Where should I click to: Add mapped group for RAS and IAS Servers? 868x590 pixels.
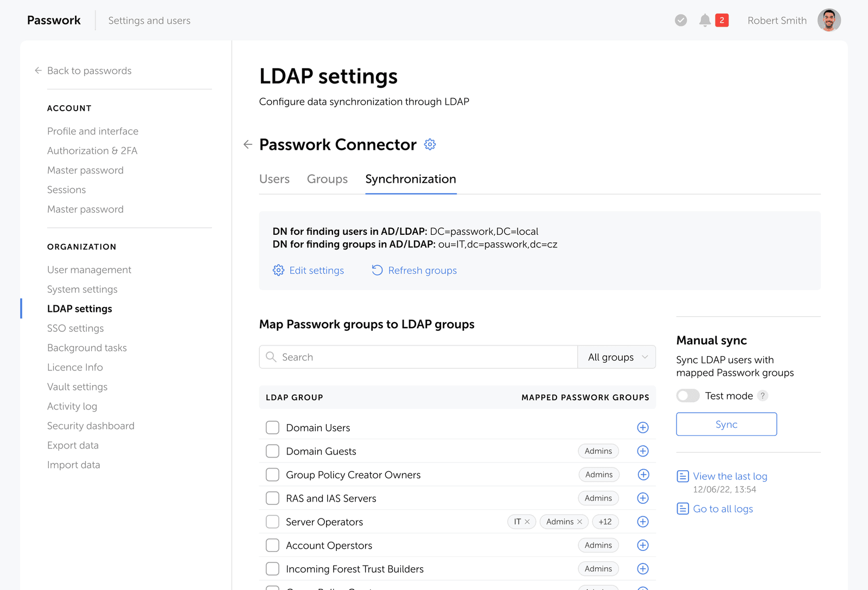pyautogui.click(x=643, y=498)
